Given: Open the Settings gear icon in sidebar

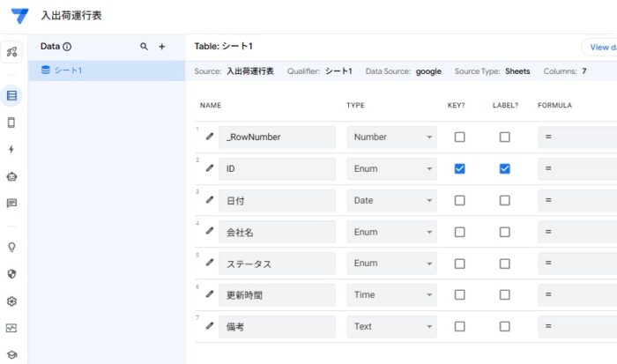Looking at the screenshot, I should click(x=11, y=301).
